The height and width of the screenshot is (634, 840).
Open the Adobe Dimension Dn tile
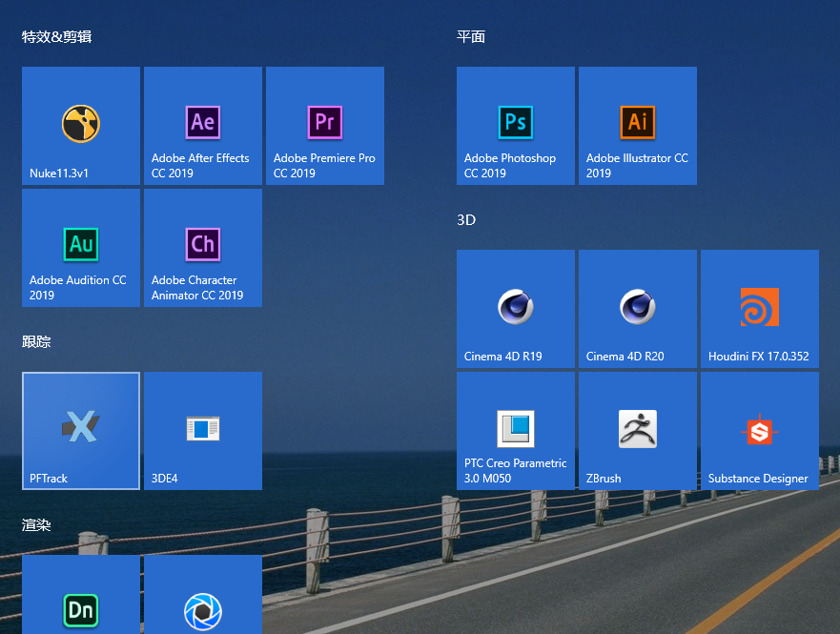(81, 594)
